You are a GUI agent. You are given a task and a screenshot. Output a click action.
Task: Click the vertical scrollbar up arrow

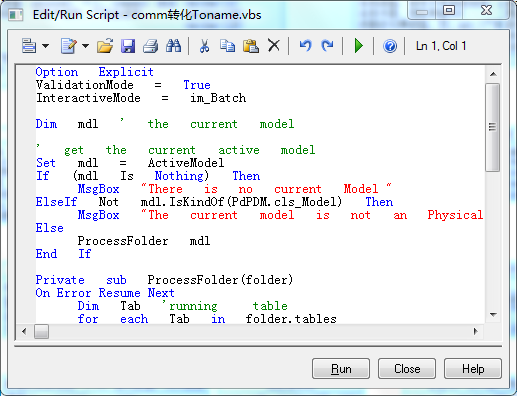coord(493,74)
